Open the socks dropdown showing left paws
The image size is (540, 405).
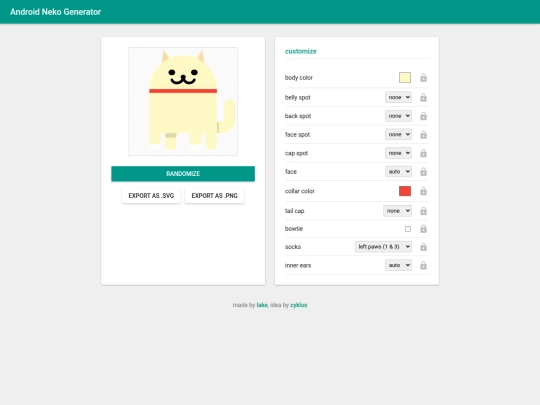click(x=383, y=247)
